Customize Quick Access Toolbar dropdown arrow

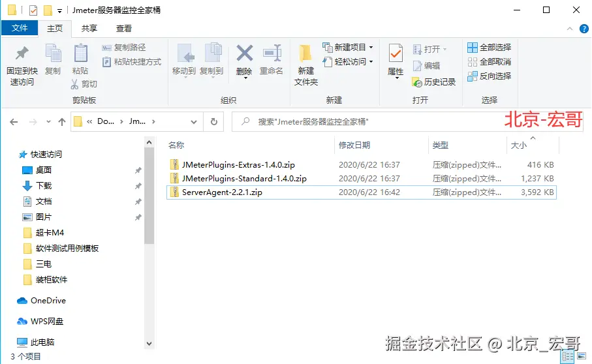(59, 11)
